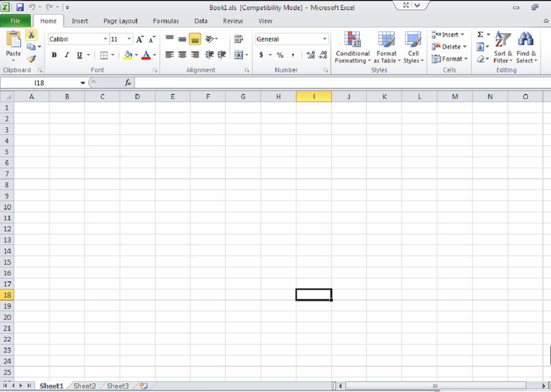Click the Merge & Center icon
Viewport: 551px width, 392px height.
pos(238,55)
